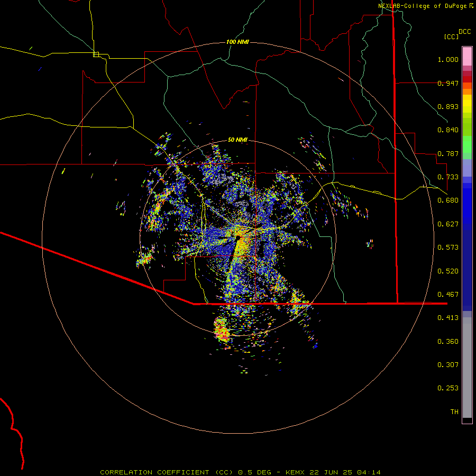Click the [CC] unit label
The height and width of the screenshot is (476, 476).
tap(451, 36)
